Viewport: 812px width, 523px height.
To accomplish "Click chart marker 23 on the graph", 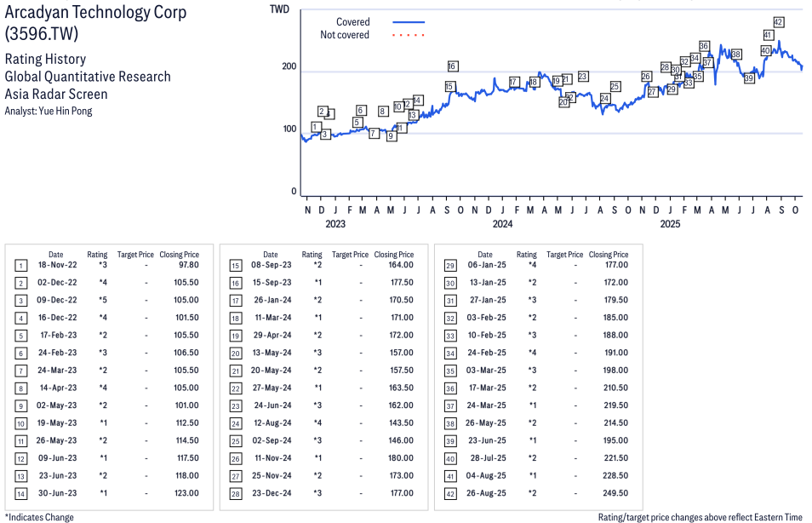I will coord(582,77).
